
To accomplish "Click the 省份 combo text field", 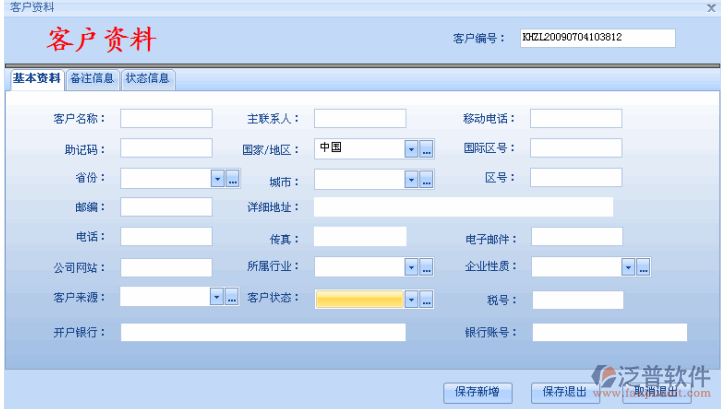I will [166, 179].
